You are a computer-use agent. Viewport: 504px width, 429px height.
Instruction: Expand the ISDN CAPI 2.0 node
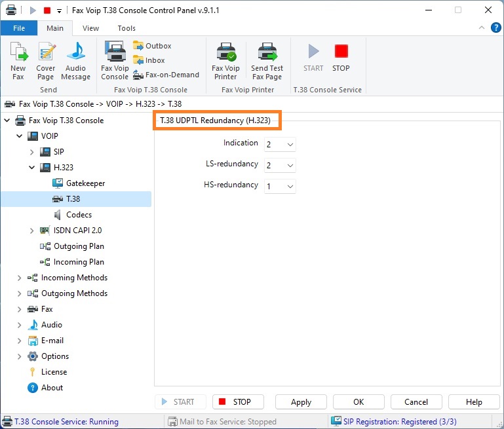pos(32,231)
